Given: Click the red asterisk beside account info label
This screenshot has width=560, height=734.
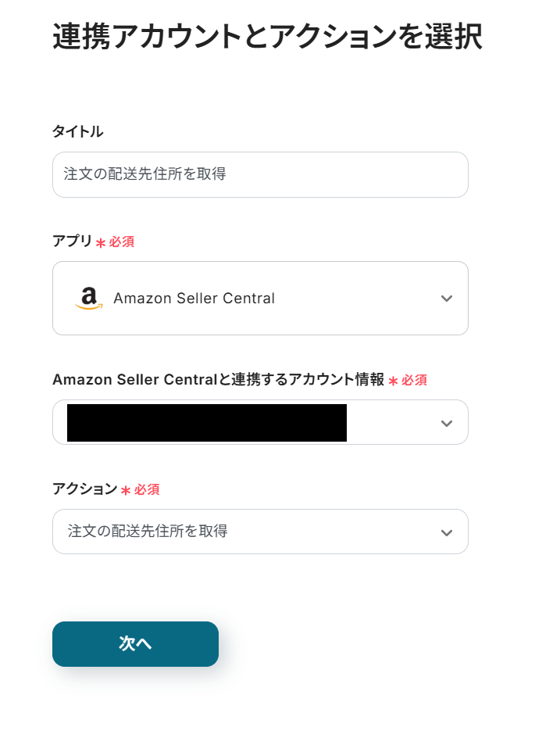Looking at the screenshot, I should [393, 381].
